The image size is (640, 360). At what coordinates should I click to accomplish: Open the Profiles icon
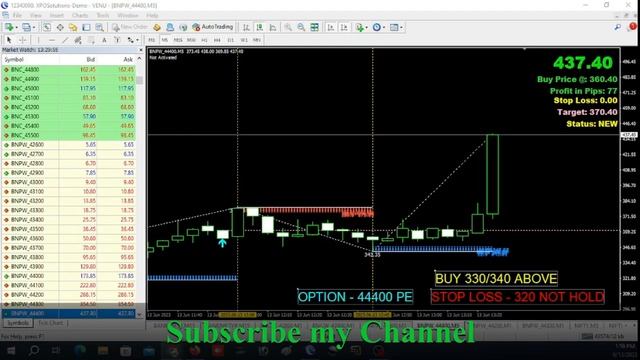[26, 27]
